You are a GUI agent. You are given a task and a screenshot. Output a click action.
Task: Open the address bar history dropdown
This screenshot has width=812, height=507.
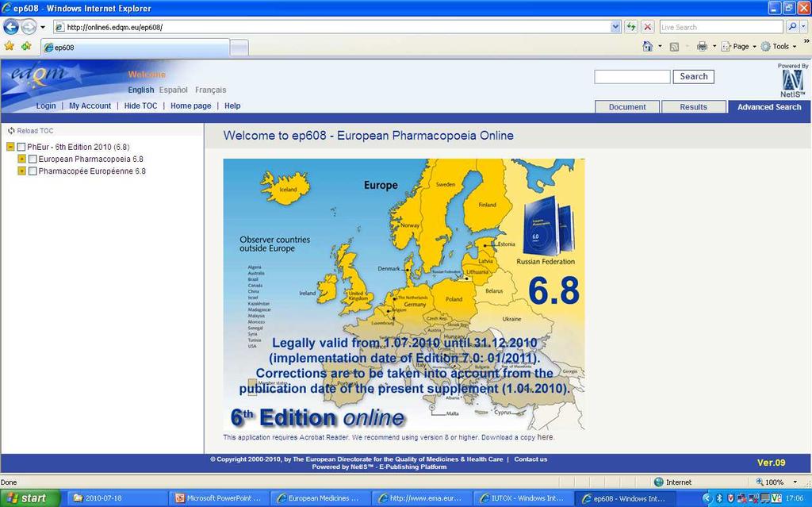pos(615,27)
